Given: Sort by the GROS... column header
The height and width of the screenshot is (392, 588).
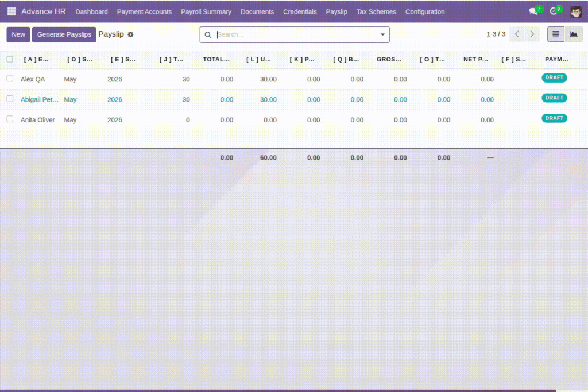Looking at the screenshot, I should (x=389, y=59).
